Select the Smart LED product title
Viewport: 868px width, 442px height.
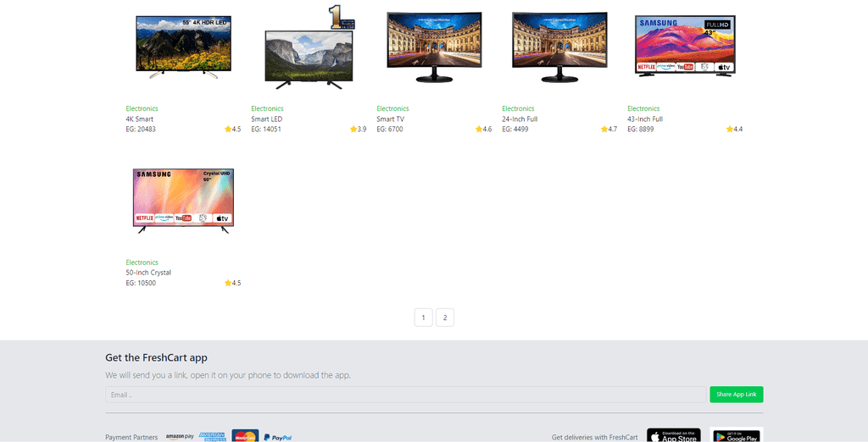click(x=267, y=119)
